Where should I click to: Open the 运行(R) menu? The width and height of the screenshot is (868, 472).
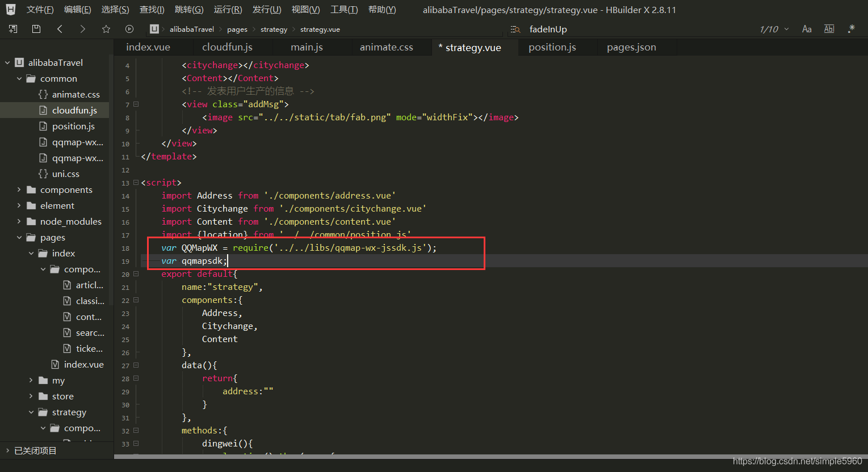(x=228, y=10)
